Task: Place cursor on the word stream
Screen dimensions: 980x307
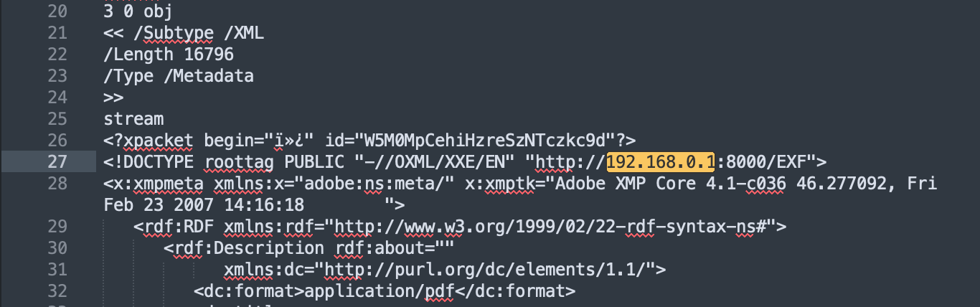Action: (133, 119)
